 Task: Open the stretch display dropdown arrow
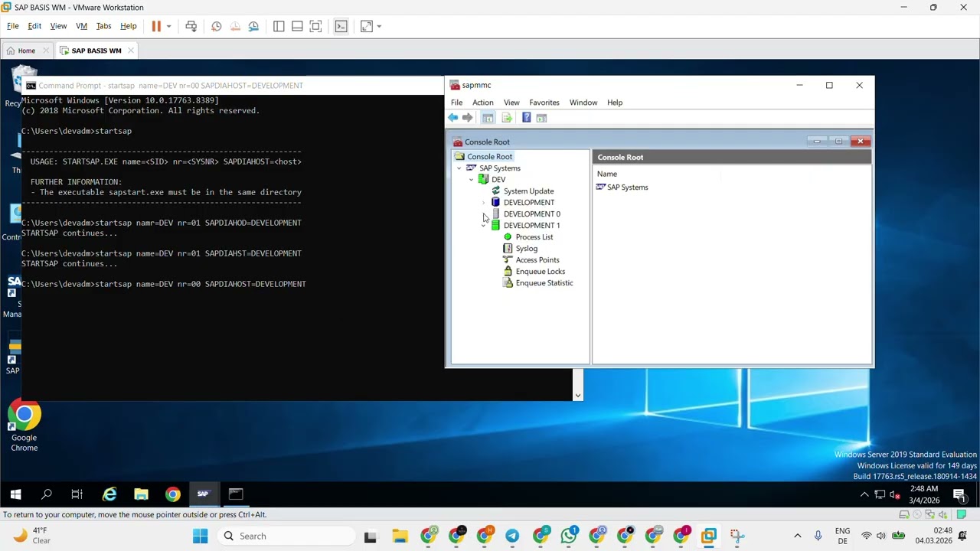pos(379,26)
